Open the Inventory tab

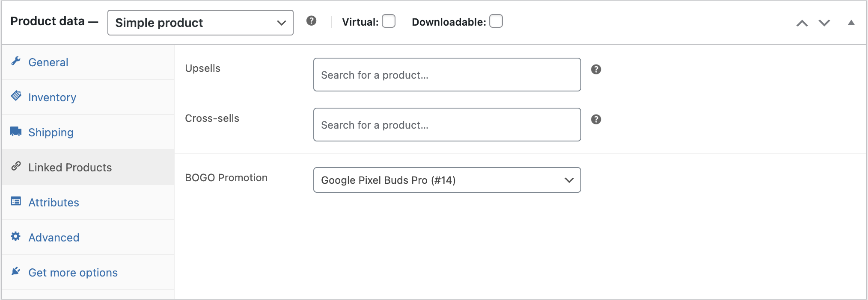tap(52, 97)
